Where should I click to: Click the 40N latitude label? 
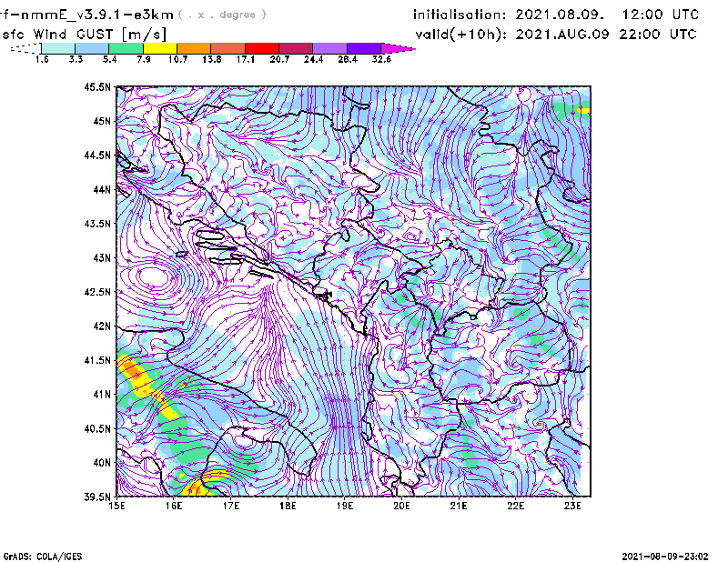click(x=102, y=463)
